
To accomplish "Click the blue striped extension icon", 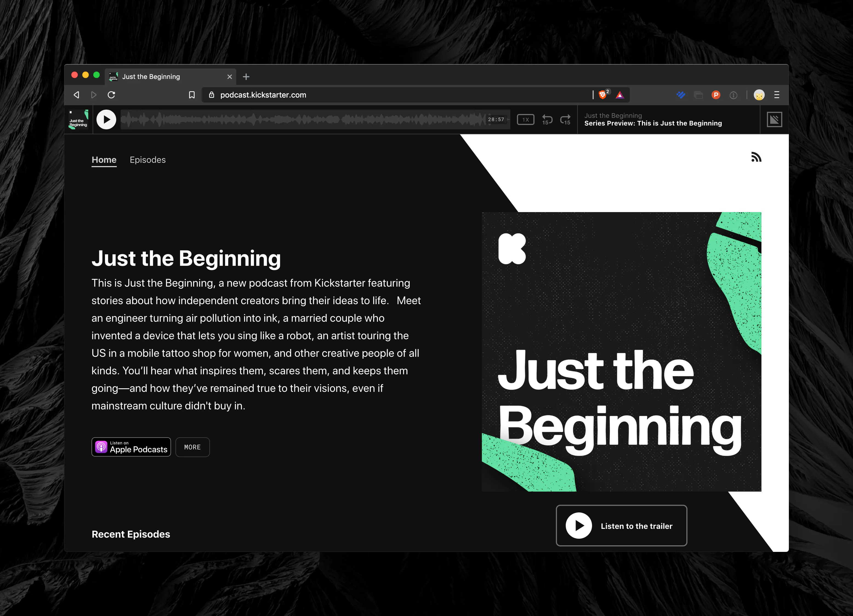I will coord(681,95).
